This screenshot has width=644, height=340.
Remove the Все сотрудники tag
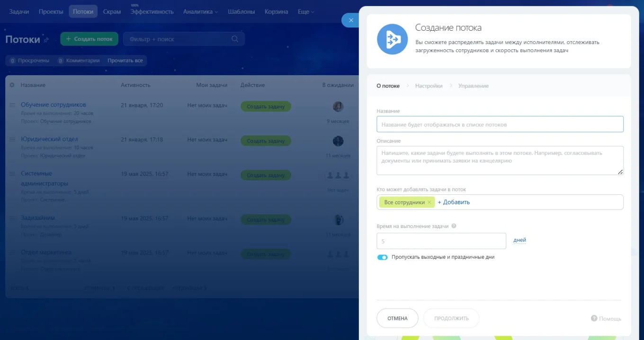click(x=429, y=202)
